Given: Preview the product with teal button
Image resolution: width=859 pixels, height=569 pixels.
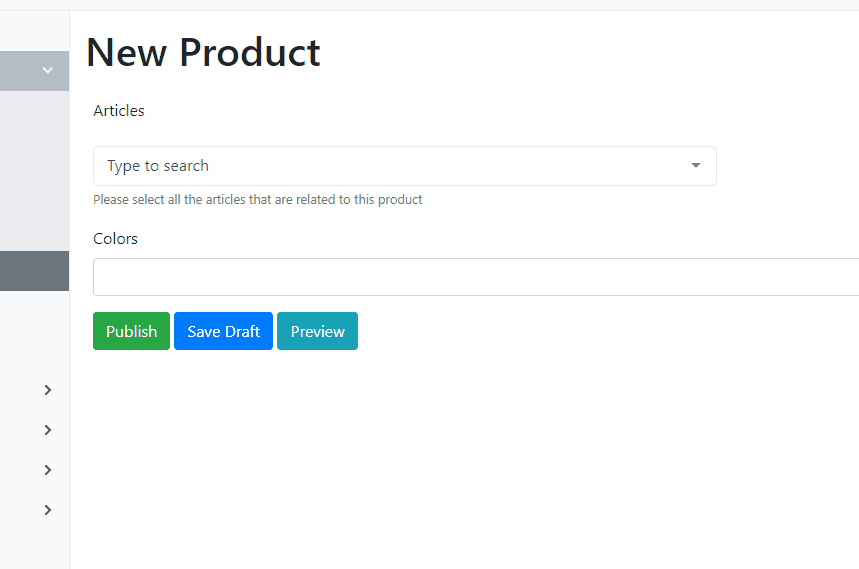Looking at the screenshot, I should pyautogui.click(x=317, y=331).
